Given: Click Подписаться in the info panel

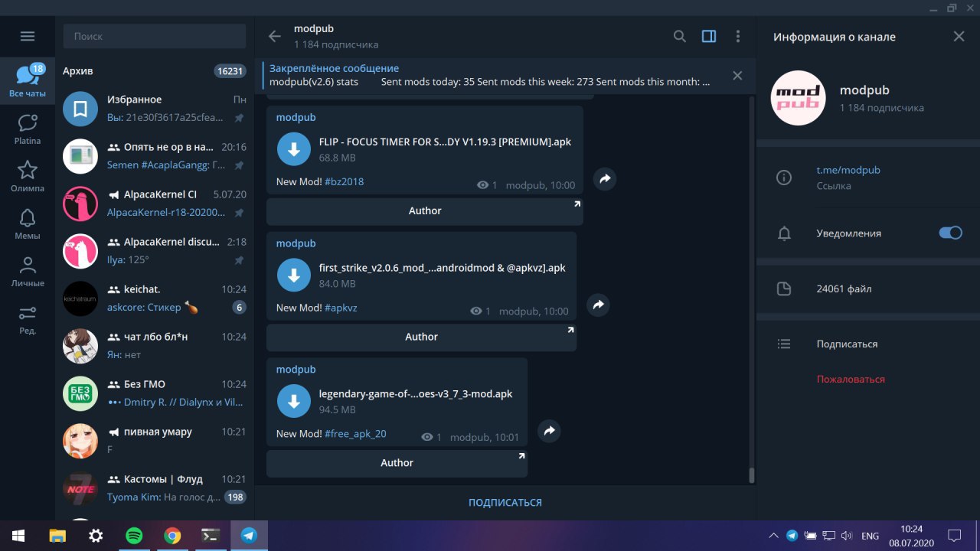Looking at the screenshot, I should click(x=847, y=344).
